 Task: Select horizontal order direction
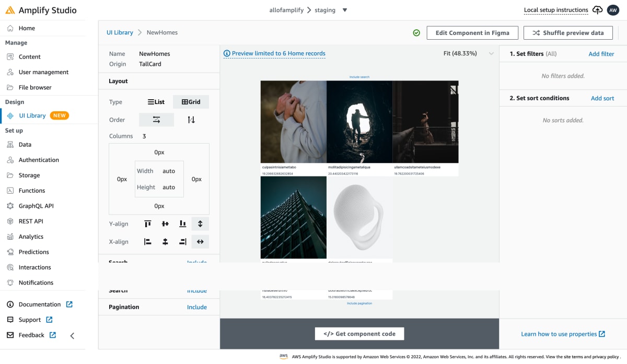(x=156, y=120)
